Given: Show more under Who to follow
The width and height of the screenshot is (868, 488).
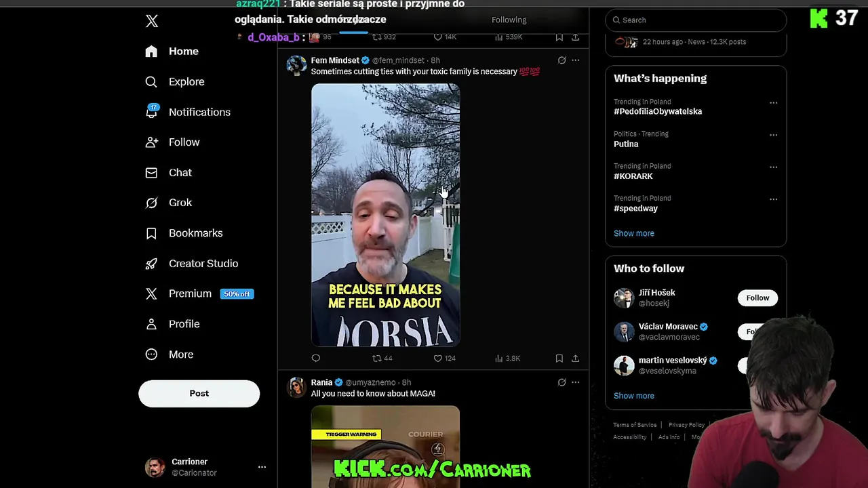Looking at the screenshot, I should 634,396.
